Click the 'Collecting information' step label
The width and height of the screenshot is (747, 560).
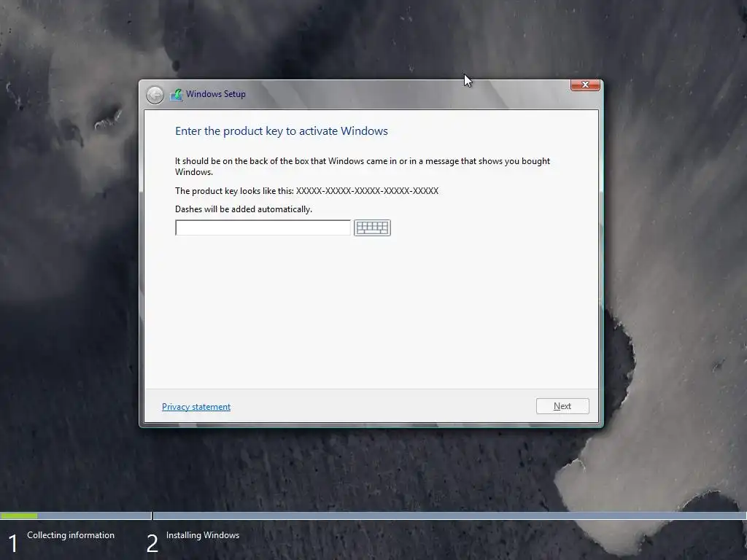click(71, 535)
